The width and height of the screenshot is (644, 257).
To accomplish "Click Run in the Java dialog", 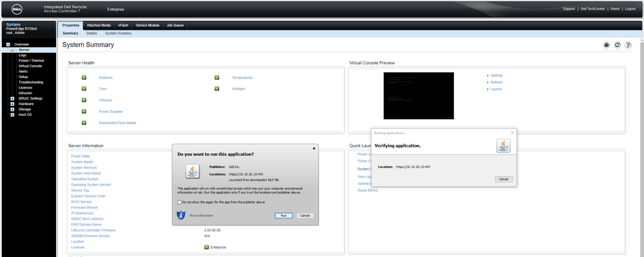I will pyautogui.click(x=284, y=216).
